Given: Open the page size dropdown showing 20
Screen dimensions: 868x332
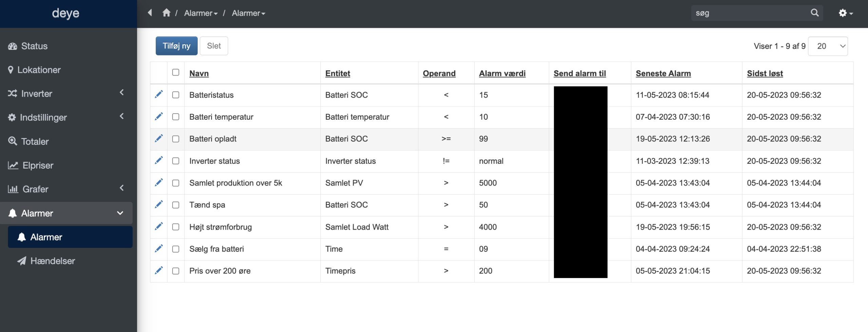Looking at the screenshot, I should pyautogui.click(x=828, y=46).
